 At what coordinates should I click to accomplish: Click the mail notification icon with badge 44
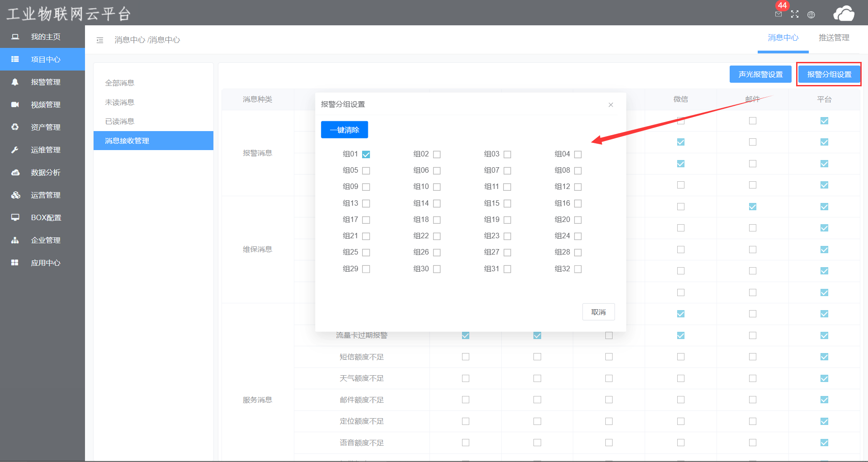click(x=778, y=14)
